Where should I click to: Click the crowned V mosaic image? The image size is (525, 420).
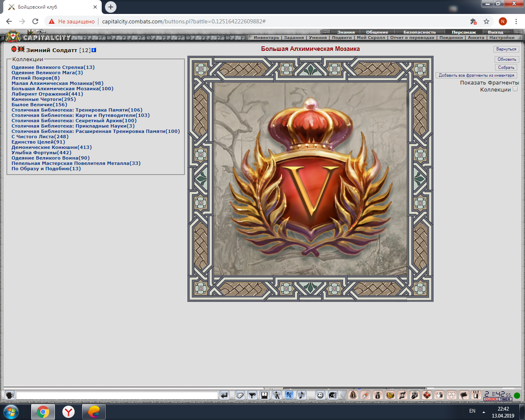point(310,179)
